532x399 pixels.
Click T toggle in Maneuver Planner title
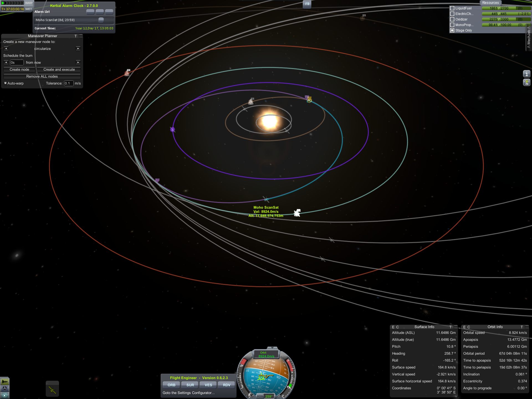[x=76, y=36]
